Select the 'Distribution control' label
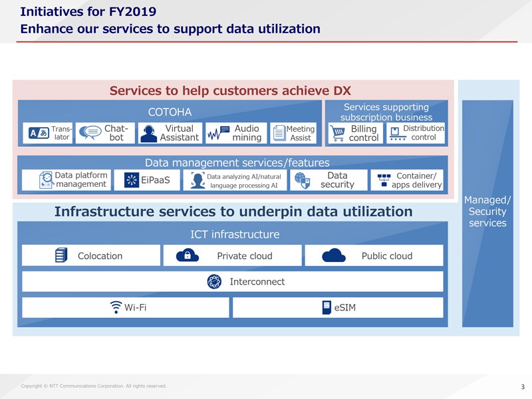The image size is (532, 399). point(424,132)
